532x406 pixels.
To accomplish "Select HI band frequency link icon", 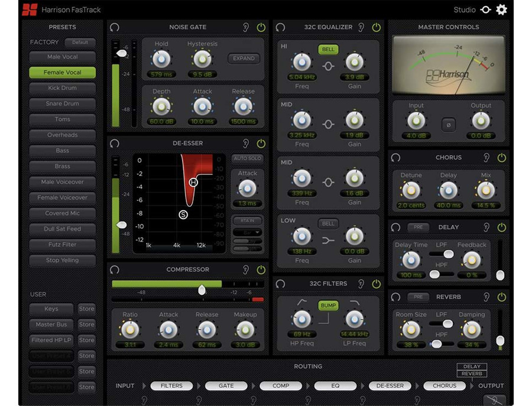I will [x=328, y=66].
